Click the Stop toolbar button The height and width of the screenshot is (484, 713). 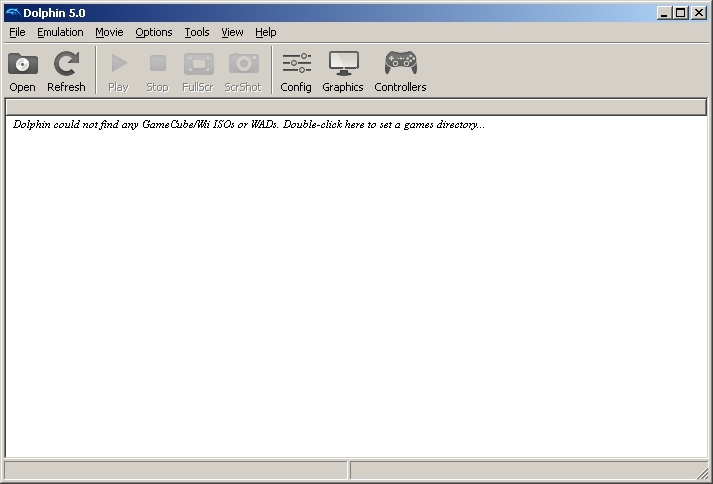[157, 72]
